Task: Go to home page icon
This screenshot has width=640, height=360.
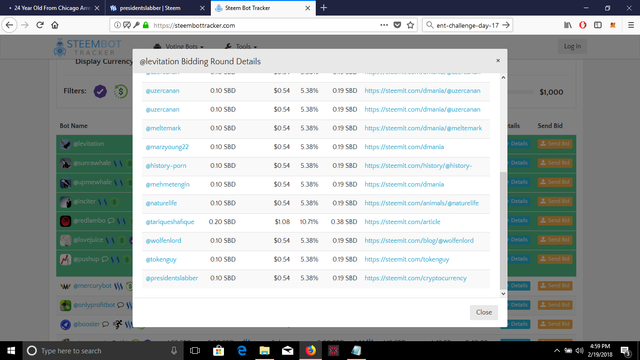Action: (x=55, y=25)
